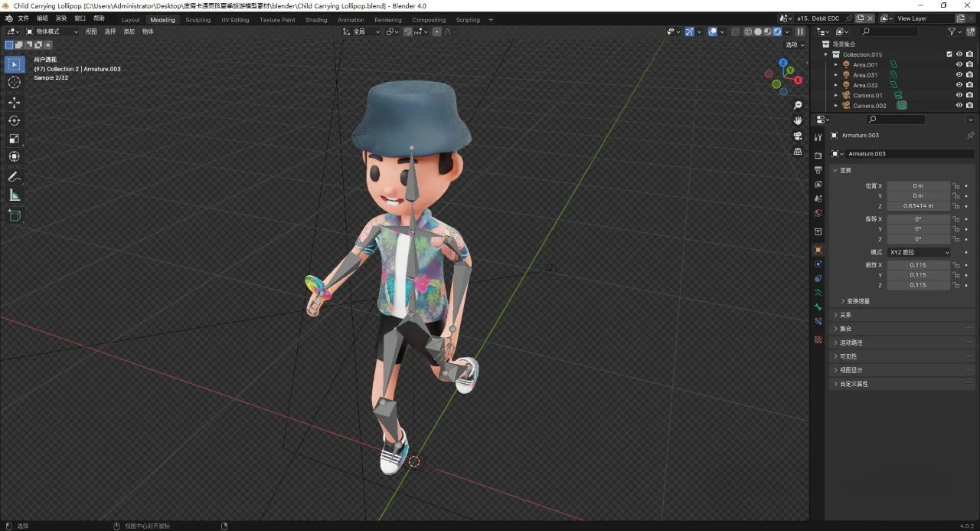Pause viewport render preview

click(x=800, y=32)
